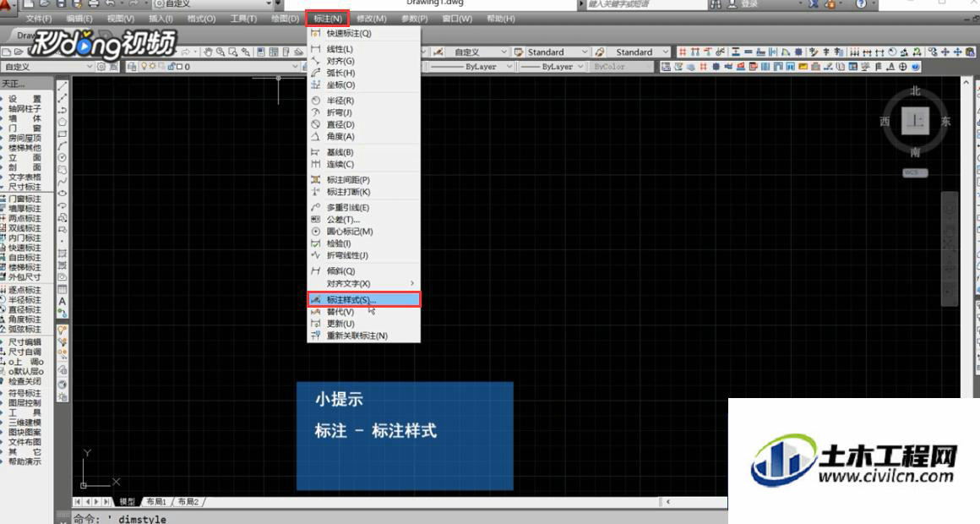Open the 标注(N) dimension menu

click(x=328, y=19)
